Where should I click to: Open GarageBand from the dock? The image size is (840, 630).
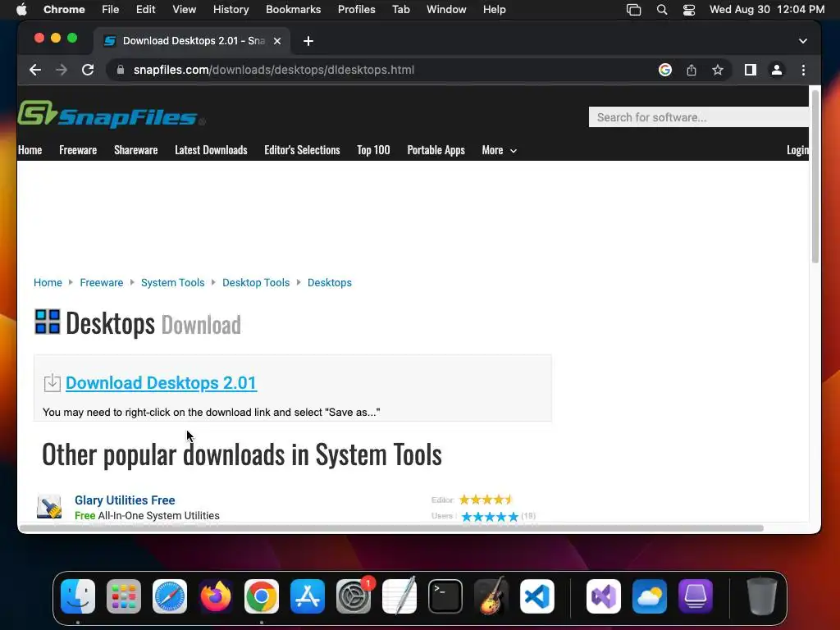tap(491, 596)
